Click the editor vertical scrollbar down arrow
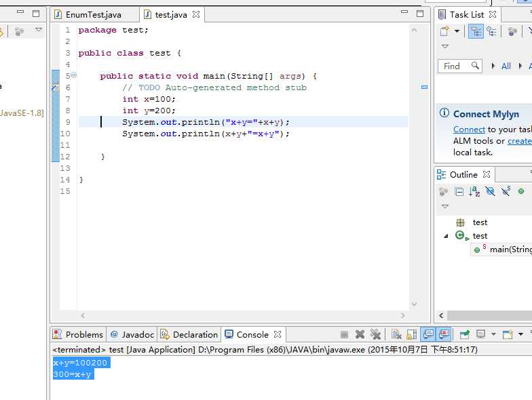 click(414, 304)
